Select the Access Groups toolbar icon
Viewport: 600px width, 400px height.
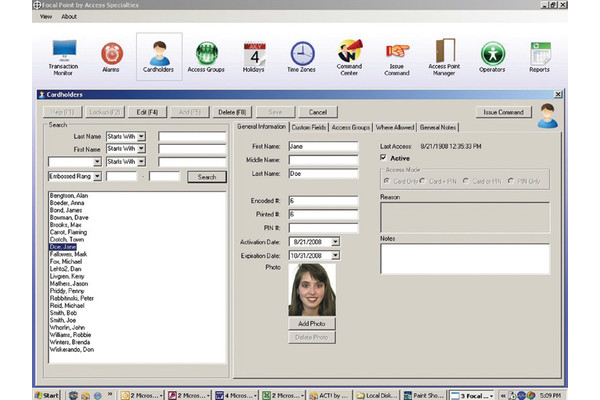[207, 55]
